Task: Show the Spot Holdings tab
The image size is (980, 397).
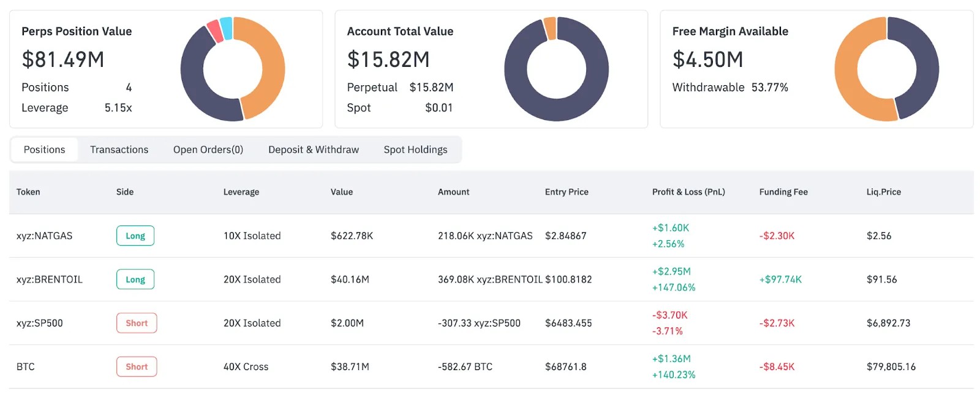Action: tap(415, 149)
